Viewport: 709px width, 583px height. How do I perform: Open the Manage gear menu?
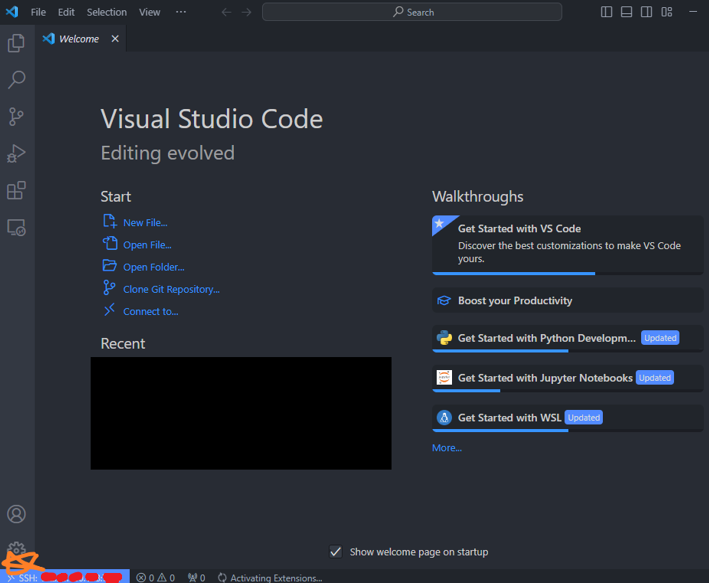point(16,548)
